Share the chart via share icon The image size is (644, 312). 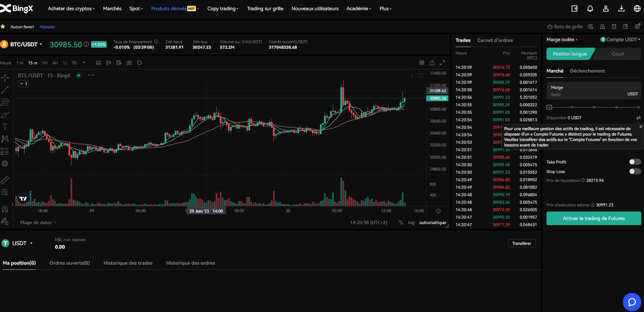[432, 63]
